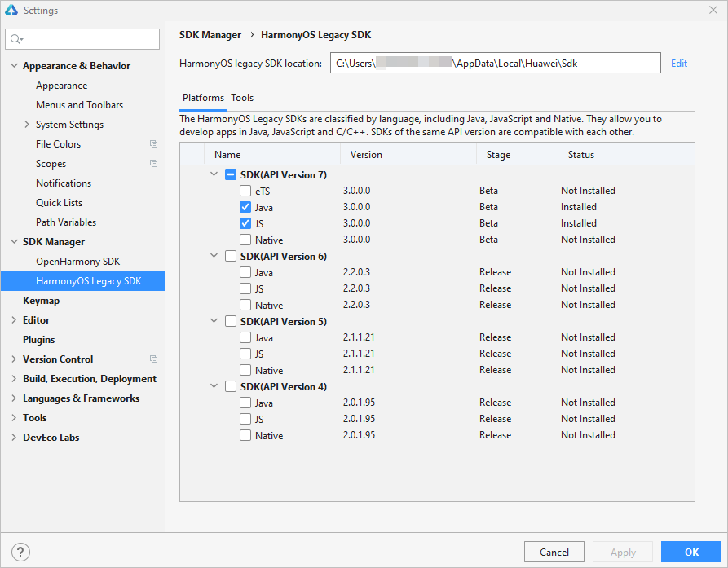Expand the Tools settings section

click(x=14, y=417)
